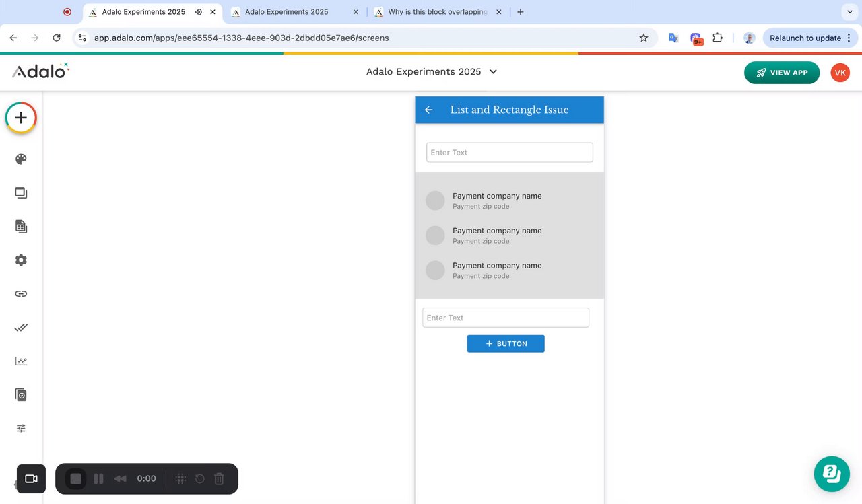Click the Add Component plus button
This screenshot has height=504, width=862.
tap(21, 118)
